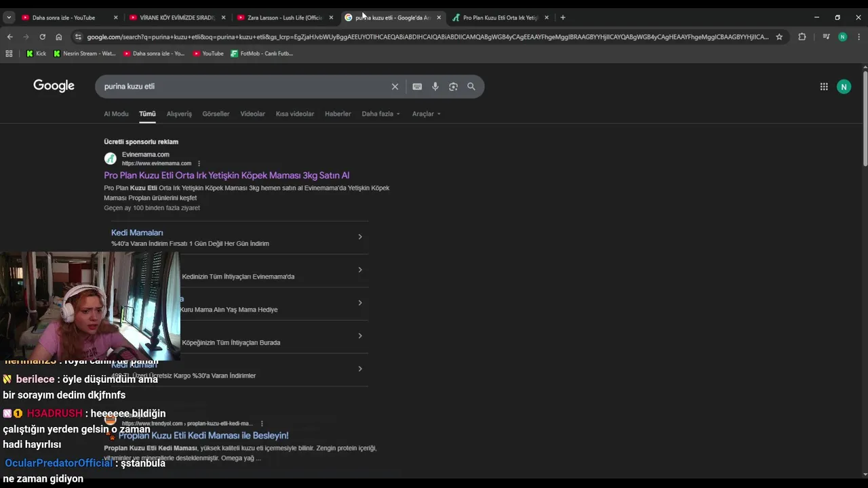Expand the Araçlar dropdown

(x=426, y=114)
